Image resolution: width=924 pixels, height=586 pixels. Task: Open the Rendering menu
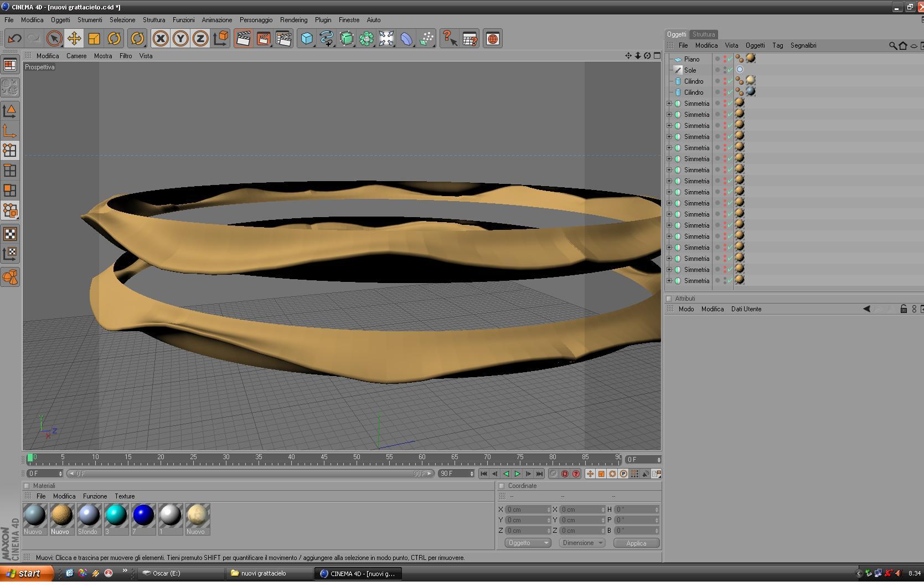pos(293,20)
